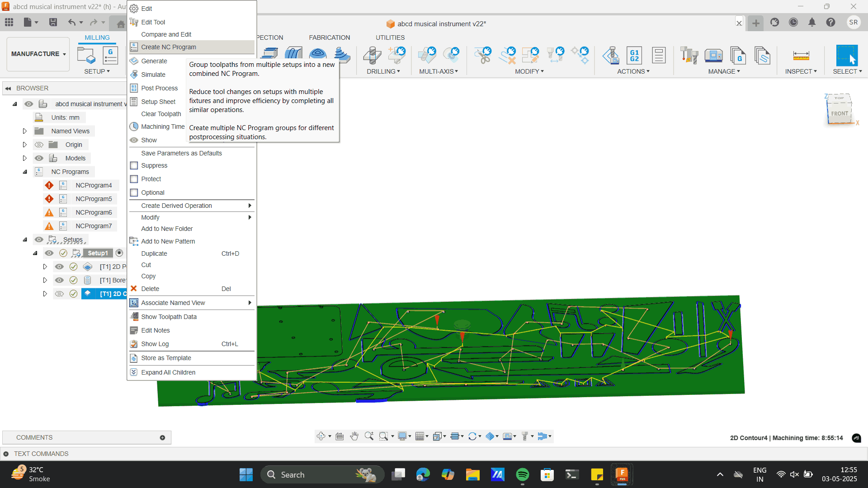Select the Zoom magnifier tool

coord(369,436)
